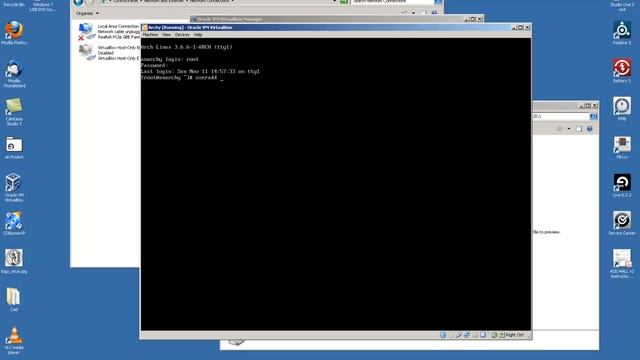
Task: Select the disabled VirtualBox Host-Only Network adapter
Action: (109, 53)
